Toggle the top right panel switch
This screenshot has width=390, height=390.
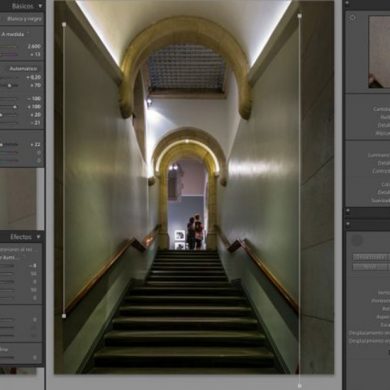coord(348,4)
